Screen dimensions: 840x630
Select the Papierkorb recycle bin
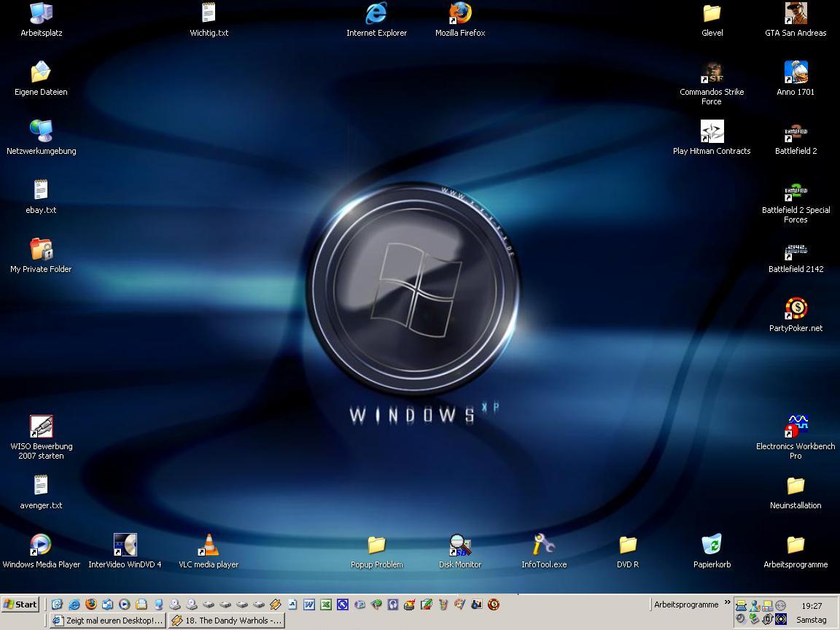[x=712, y=551]
